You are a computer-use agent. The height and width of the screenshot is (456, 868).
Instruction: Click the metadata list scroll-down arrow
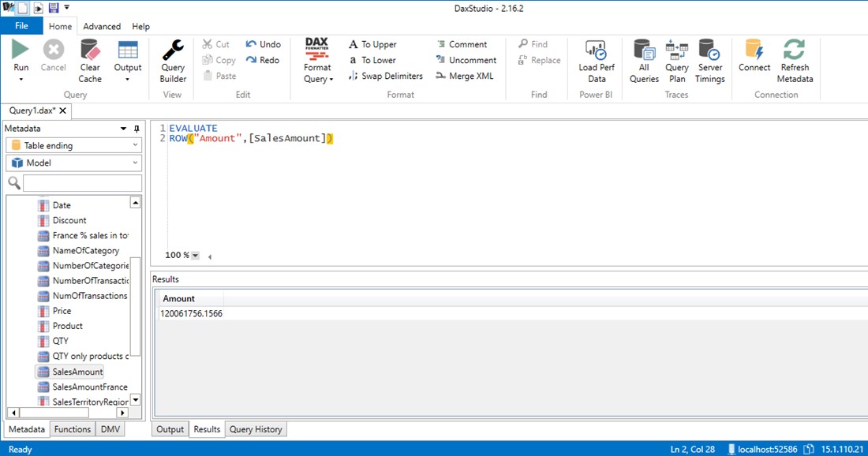[x=135, y=399]
